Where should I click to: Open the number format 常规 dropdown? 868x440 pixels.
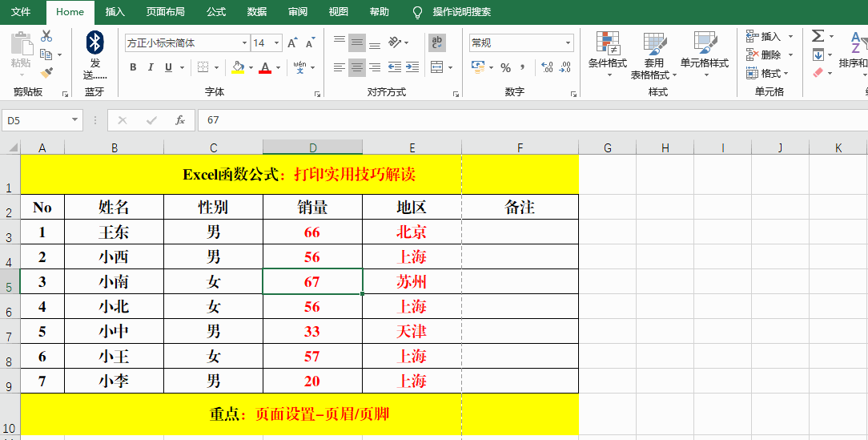[x=568, y=43]
